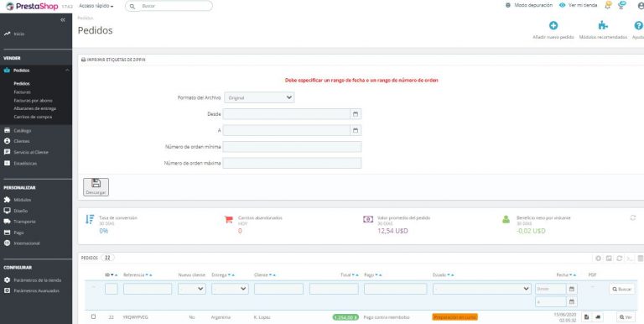Viewport: 644px width, 324px height.
Task: Open the Acceso rápido dropdown
Action: tap(96, 6)
